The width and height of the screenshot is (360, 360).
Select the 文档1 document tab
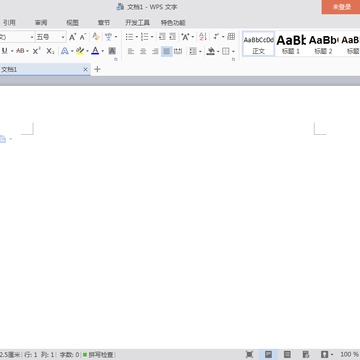click(45, 69)
